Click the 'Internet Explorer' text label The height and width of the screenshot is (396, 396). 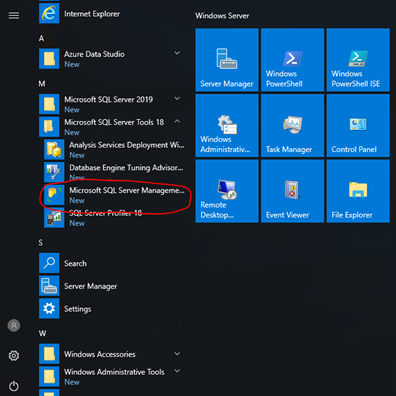(92, 14)
